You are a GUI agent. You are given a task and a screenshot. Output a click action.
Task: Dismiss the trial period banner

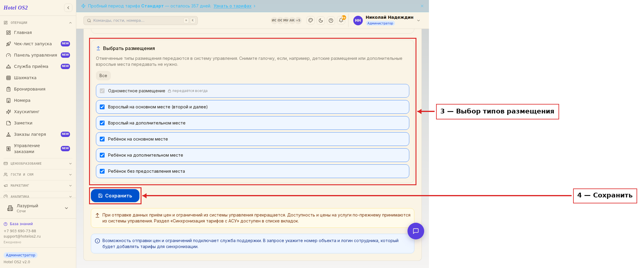tap(422, 6)
